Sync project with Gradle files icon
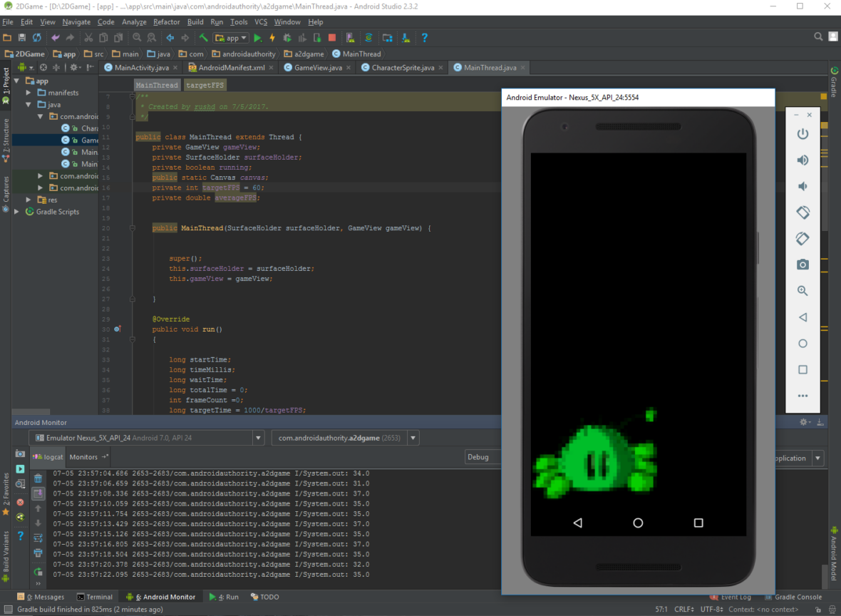841x616 pixels. (x=369, y=37)
